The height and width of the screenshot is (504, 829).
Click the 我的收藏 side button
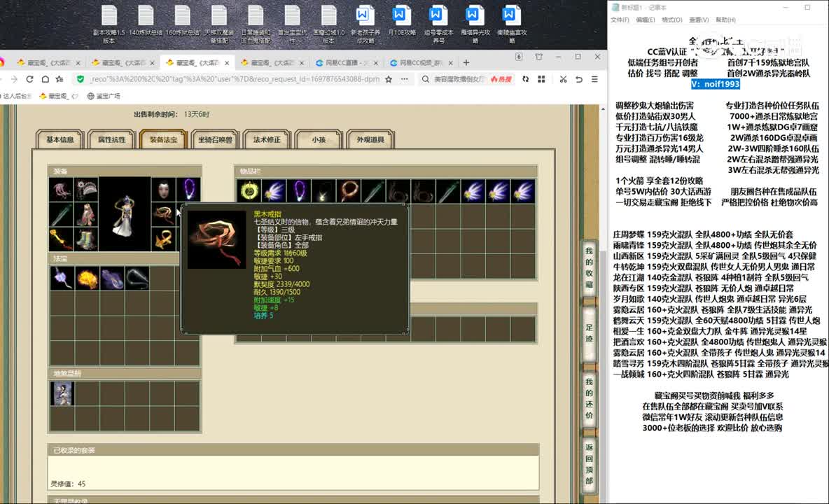(x=589, y=267)
